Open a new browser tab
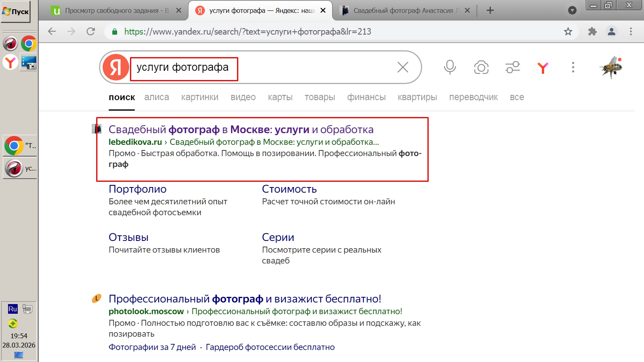Viewport: 644px width, 362px height. coord(490,10)
